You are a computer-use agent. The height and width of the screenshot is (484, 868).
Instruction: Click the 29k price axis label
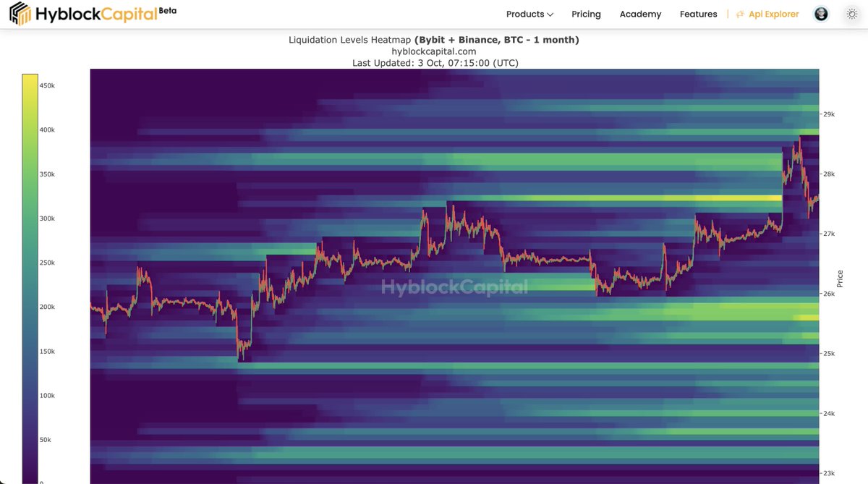point(829,114)
